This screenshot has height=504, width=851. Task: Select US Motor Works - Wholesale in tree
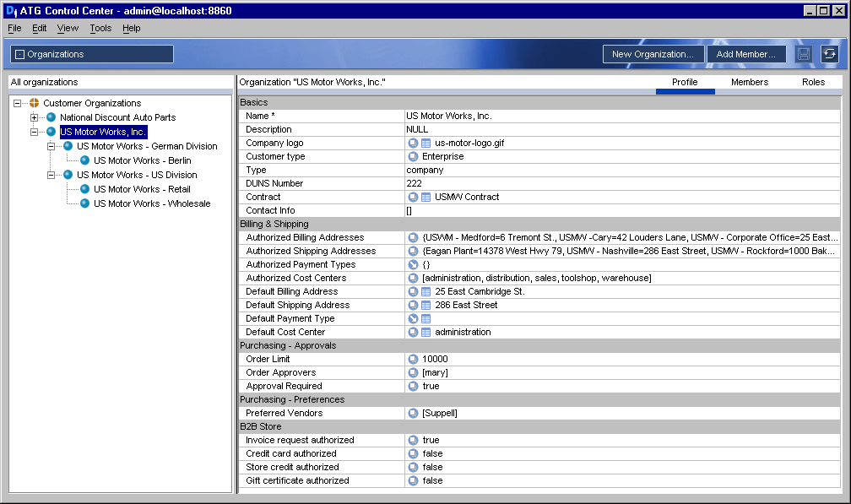tap(152, 203)
